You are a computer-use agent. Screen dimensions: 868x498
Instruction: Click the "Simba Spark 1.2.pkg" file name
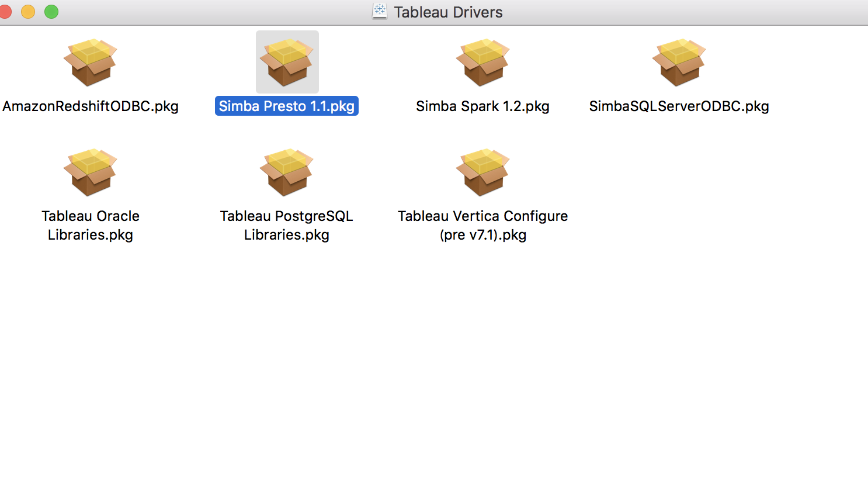(x=483, y=106)
